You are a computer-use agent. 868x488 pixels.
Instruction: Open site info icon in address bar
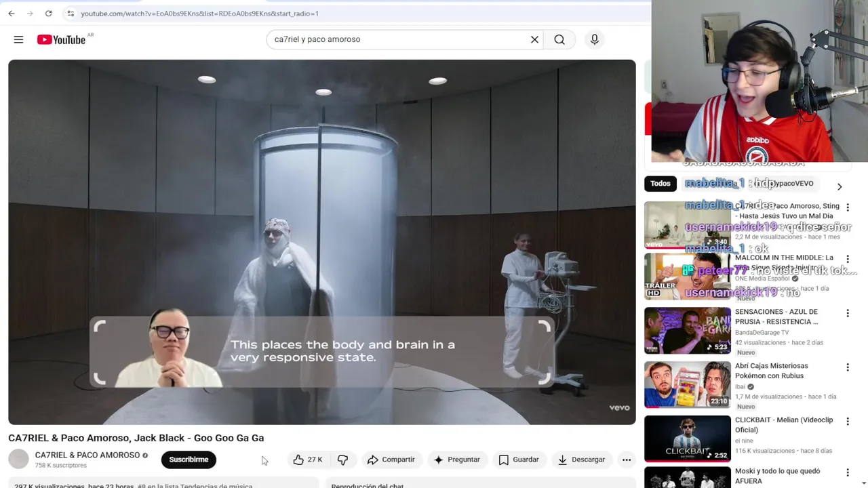pos(70,14)
